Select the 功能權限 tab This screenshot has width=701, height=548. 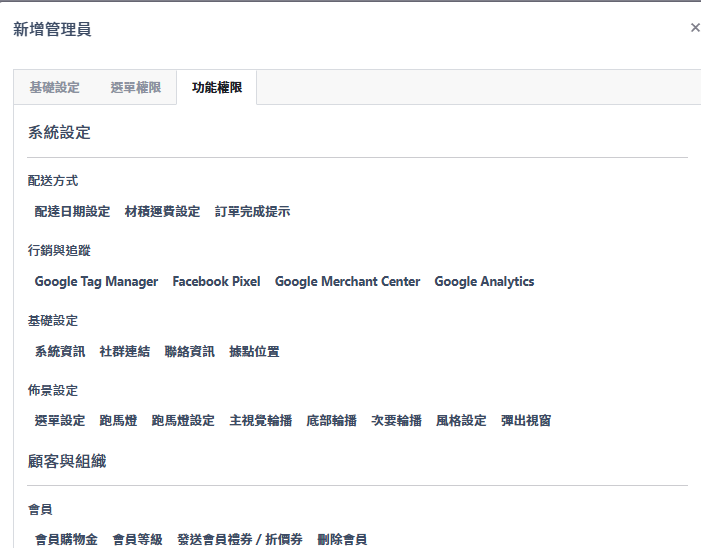pyautogui.click(x=217, y=87)
